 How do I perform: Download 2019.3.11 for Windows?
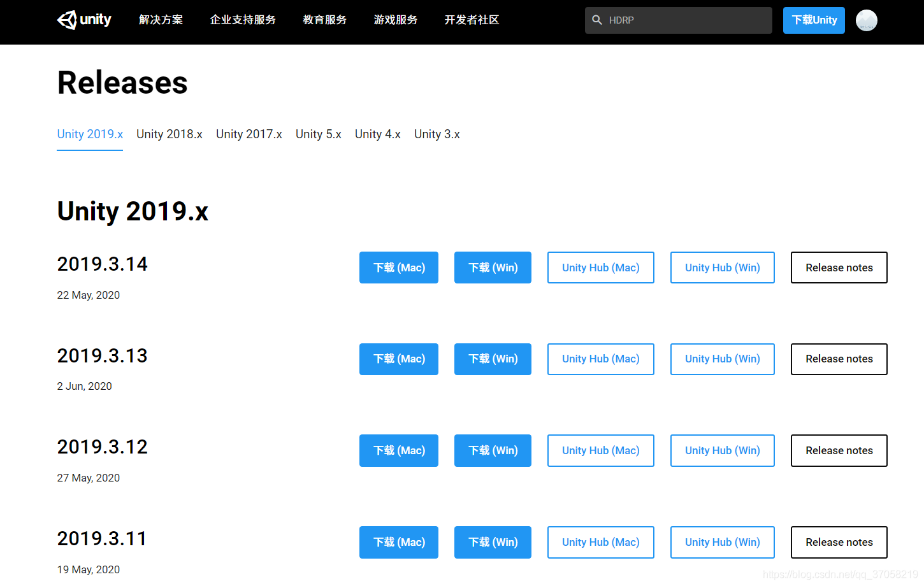coord(493,542)
